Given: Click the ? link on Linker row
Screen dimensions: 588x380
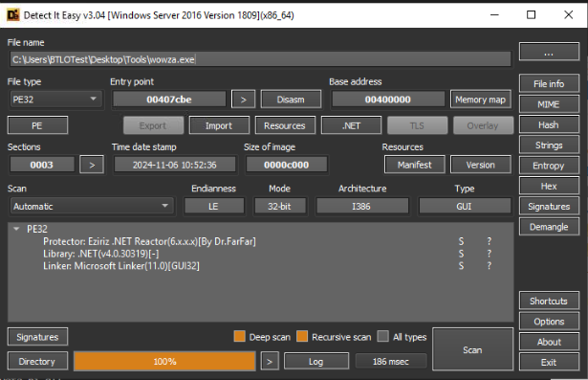Looking at the screenshot, I should coord(489,266).
